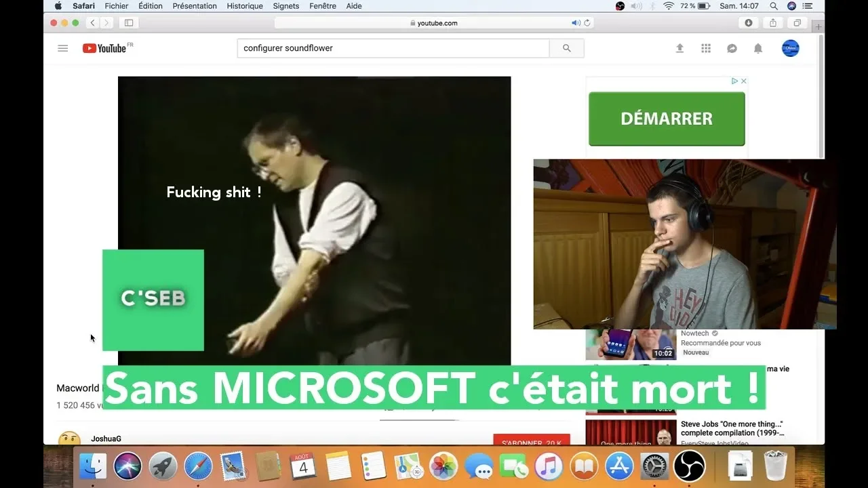
Task: Click the Steve Jobs video player
Action: coord(314,221)
